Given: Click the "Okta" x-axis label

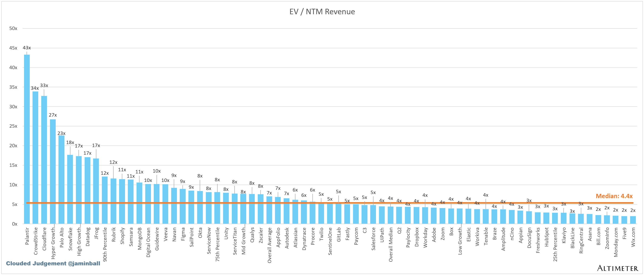Looking at the screenshot, I should [200, 232].
